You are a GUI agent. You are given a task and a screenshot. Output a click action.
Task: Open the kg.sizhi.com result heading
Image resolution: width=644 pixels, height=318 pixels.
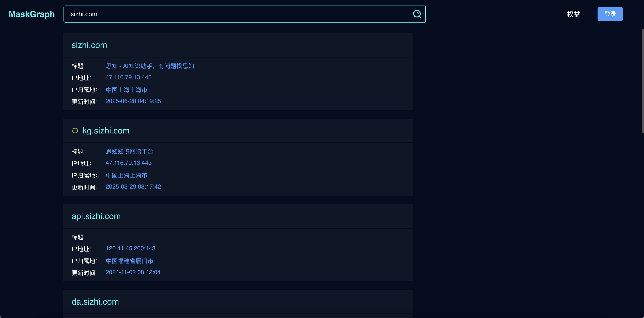106,130
